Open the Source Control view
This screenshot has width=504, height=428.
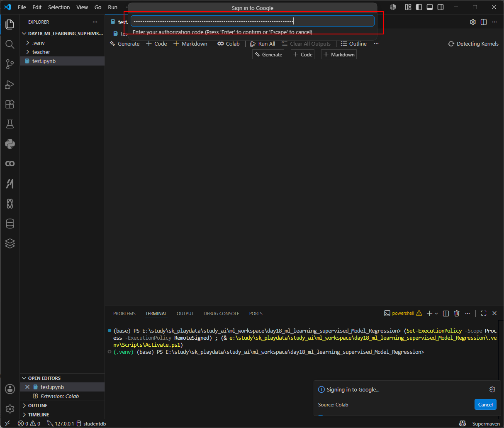(10, 64)
